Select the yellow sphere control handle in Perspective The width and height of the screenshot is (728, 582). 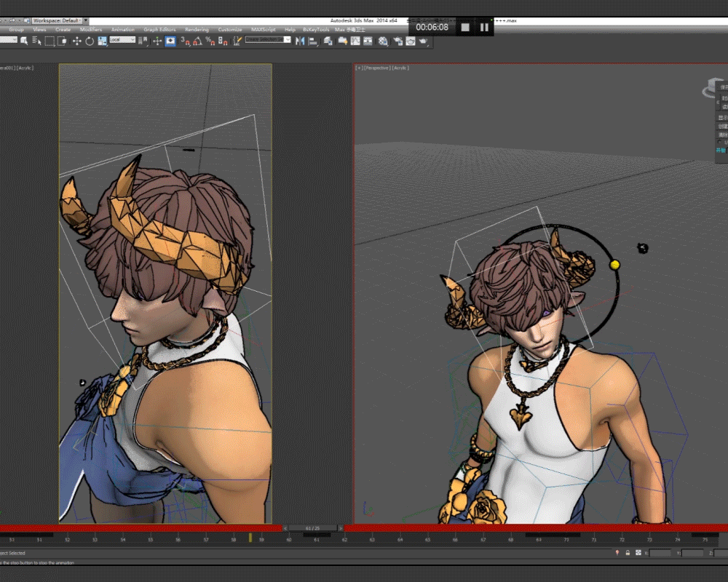click(x=614, y=265)
